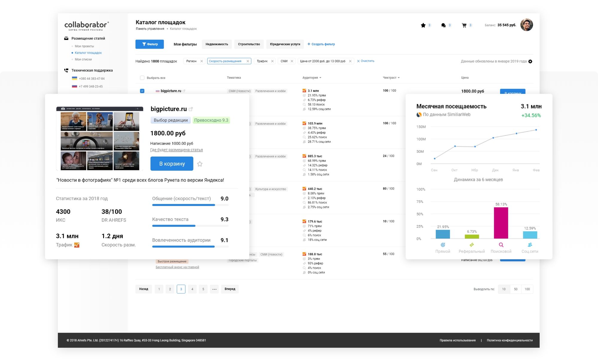This screenshot has height=364, width=598.
Task: Remove the Регион filter tag
Action: 202,61
